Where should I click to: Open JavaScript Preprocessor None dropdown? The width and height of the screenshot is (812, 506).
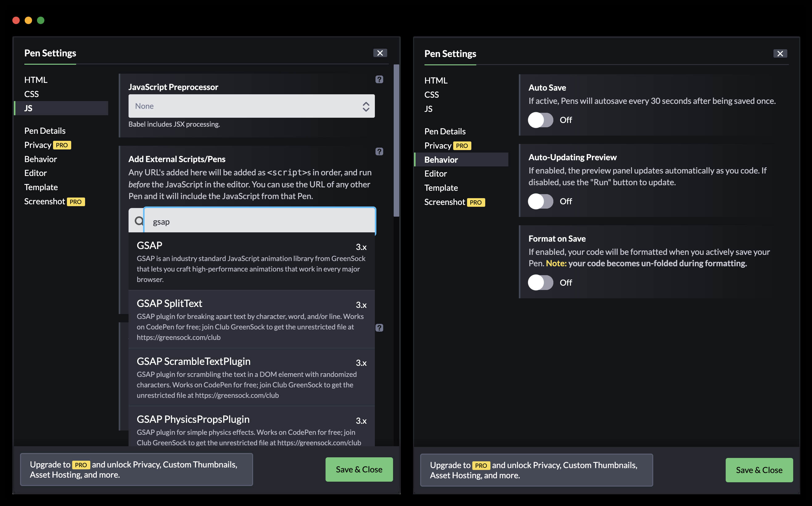tap(251, 106)
